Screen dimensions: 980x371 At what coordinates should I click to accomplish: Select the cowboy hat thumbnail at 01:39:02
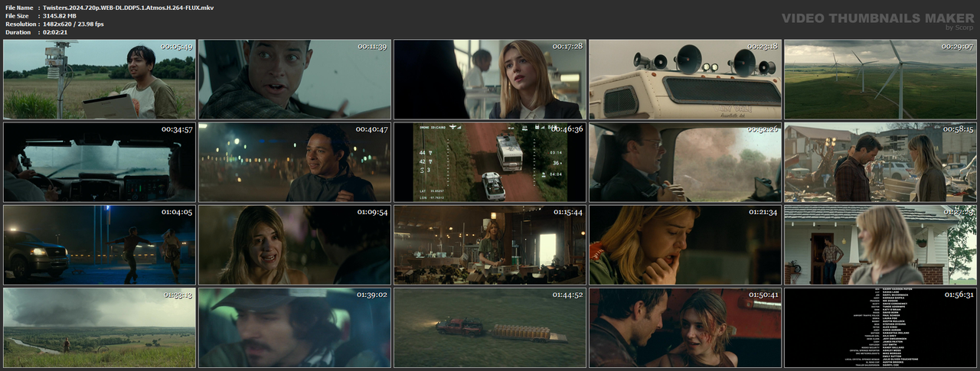[x=295, y=327]
